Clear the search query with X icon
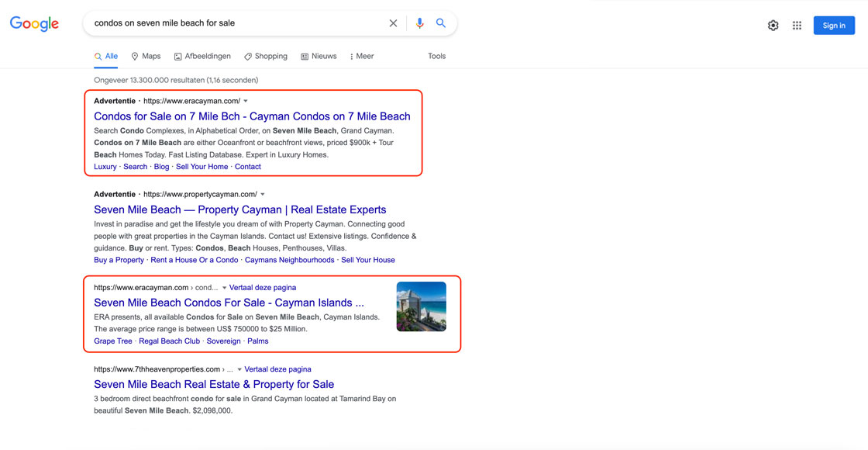The height and width of the screenshot is (450, 868). click(x=393, y=23)
